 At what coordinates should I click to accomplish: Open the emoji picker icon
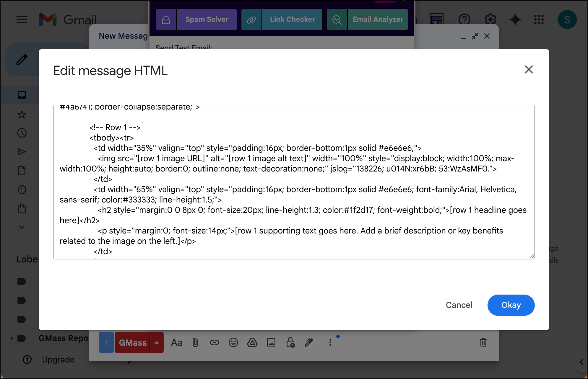click(233, 342)
